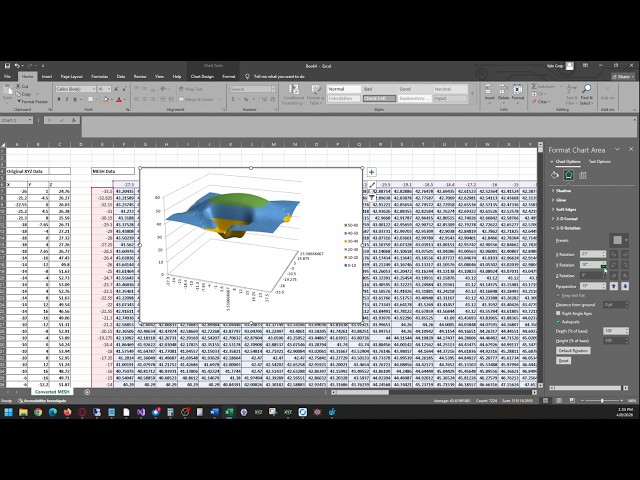
Task: Apply bold formatting
Action: point(59,99)
